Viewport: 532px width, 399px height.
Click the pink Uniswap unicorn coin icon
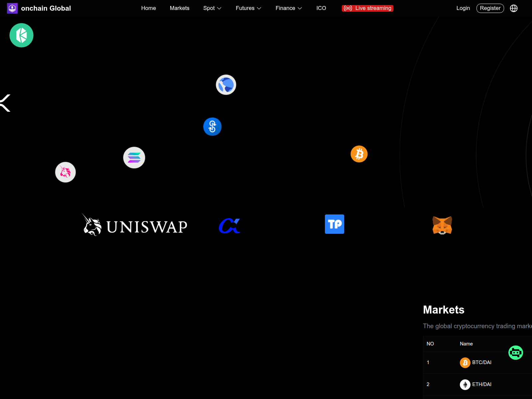[x=66, y=172]
